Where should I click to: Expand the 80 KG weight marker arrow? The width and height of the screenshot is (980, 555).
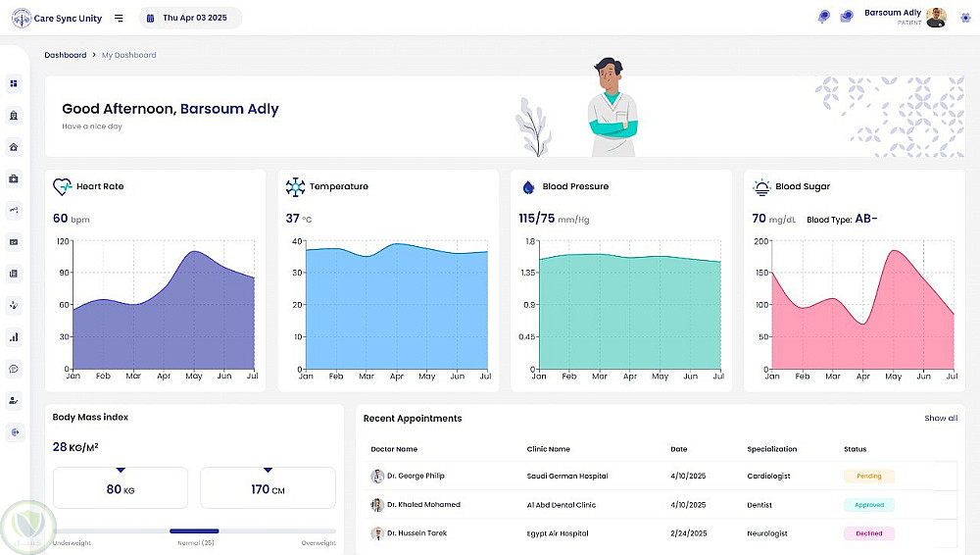click(x=121, y=470)
